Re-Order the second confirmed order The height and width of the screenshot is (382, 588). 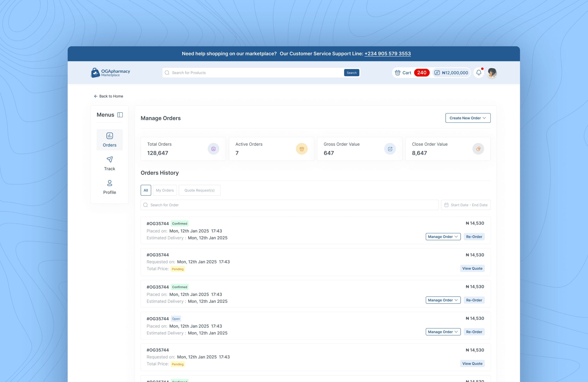474,300
